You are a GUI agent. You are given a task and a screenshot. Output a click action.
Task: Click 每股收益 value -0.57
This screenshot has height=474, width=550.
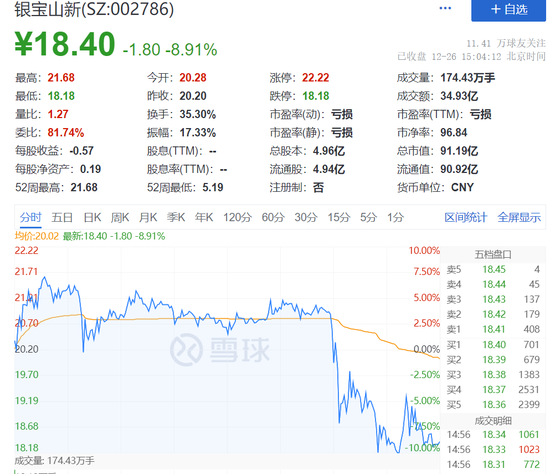(x=81, y=151)
